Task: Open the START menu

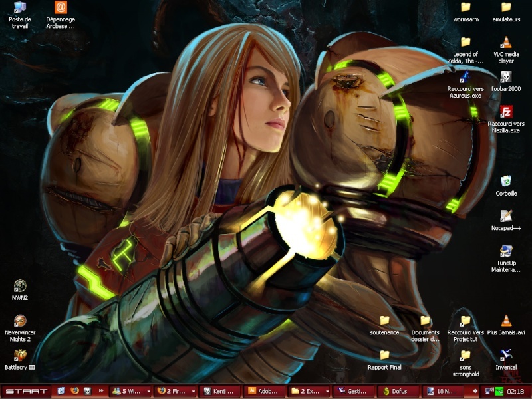Action: point(26,391)
